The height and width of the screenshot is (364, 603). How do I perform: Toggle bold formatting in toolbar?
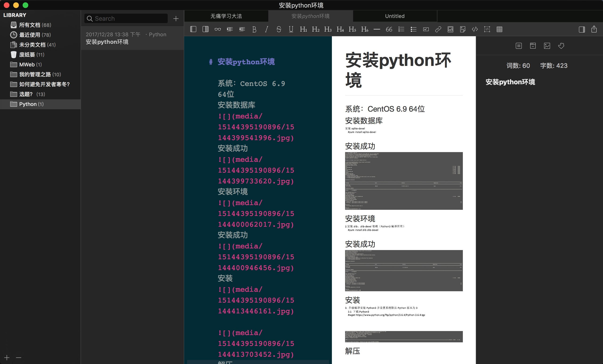pyautogui.click(x=254, y=29)
